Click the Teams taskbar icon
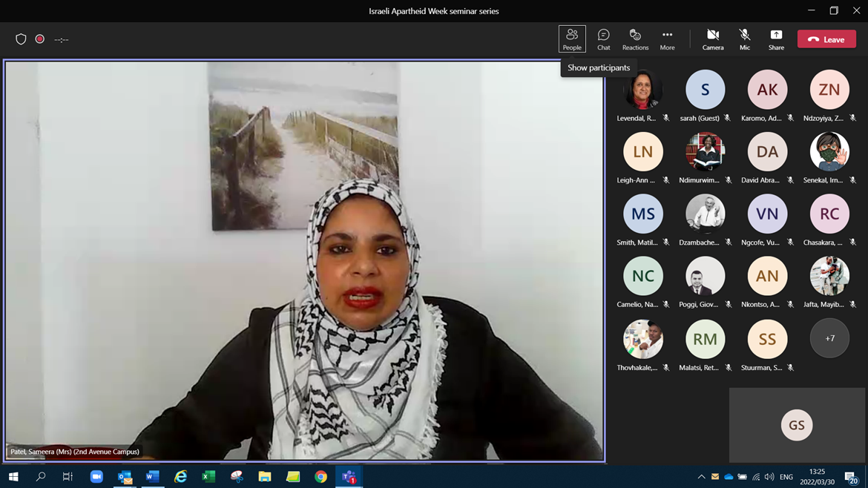The height and width of the screenshot is (488, 868). pyautogui.click(x=349, y=476)
